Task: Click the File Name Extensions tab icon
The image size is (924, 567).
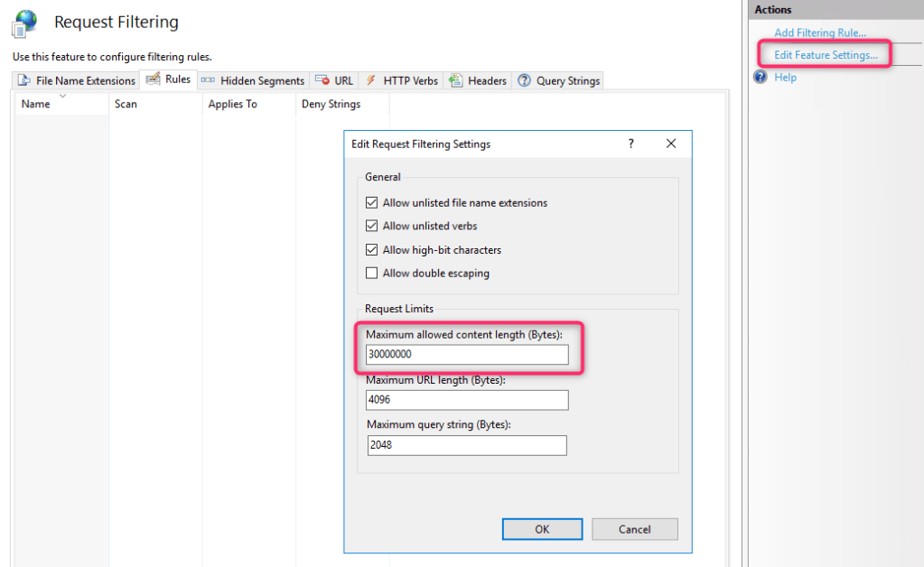Action: (x=24, y=81)
